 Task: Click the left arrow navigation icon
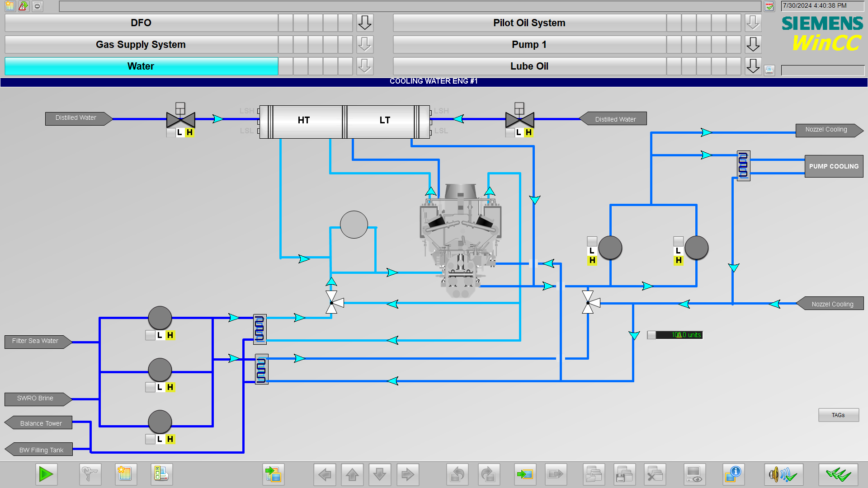coord(325,474)
